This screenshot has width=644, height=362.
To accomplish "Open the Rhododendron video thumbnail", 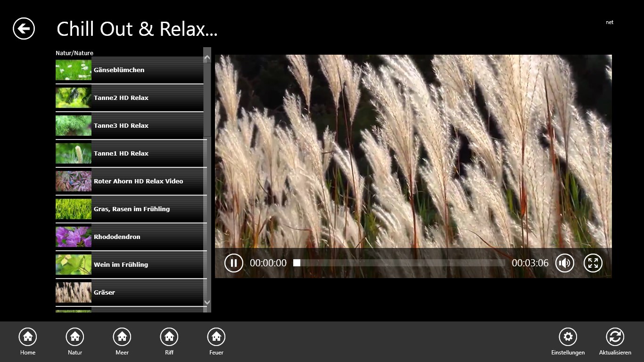I will (x=74, y=237).
